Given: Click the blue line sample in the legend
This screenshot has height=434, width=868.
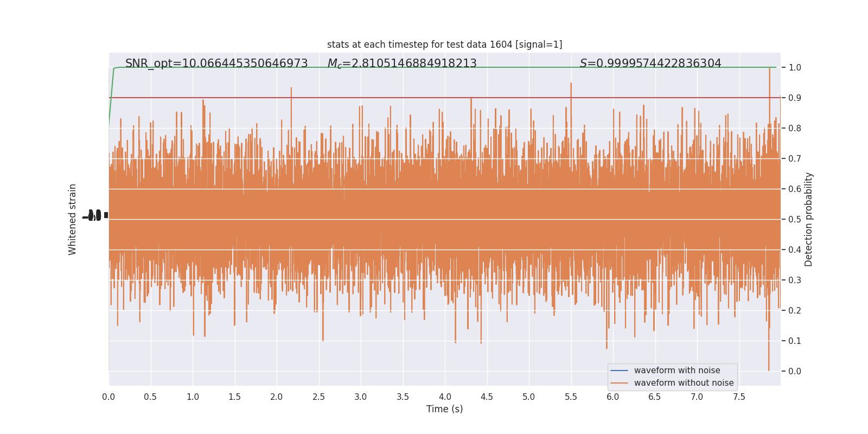Looking at the screenshot, I should [x=620, y=371].
